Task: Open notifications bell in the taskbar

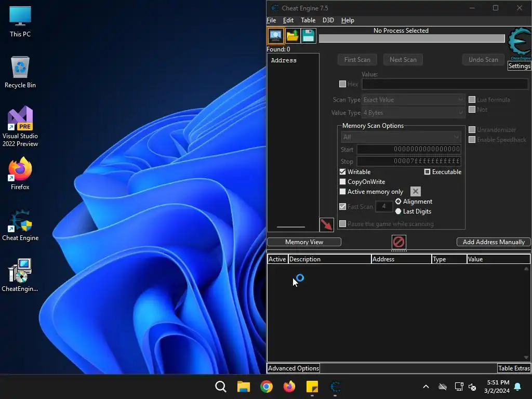Action: tap(518, 387)
